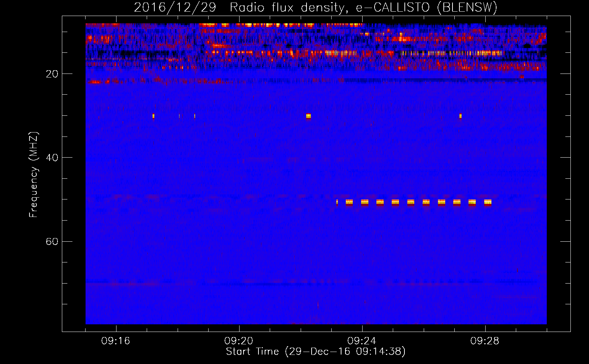The height and width of the screenshot is (364, 589).
Task: Click the 'Frequency (MHZ)' axis label
Action: (x=33, y=175)
